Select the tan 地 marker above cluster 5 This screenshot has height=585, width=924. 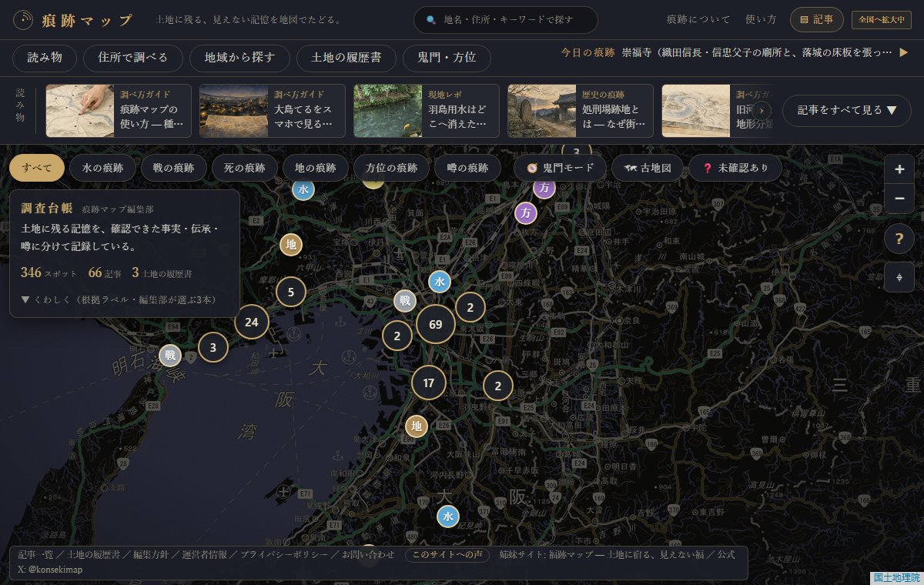[291, 245]
